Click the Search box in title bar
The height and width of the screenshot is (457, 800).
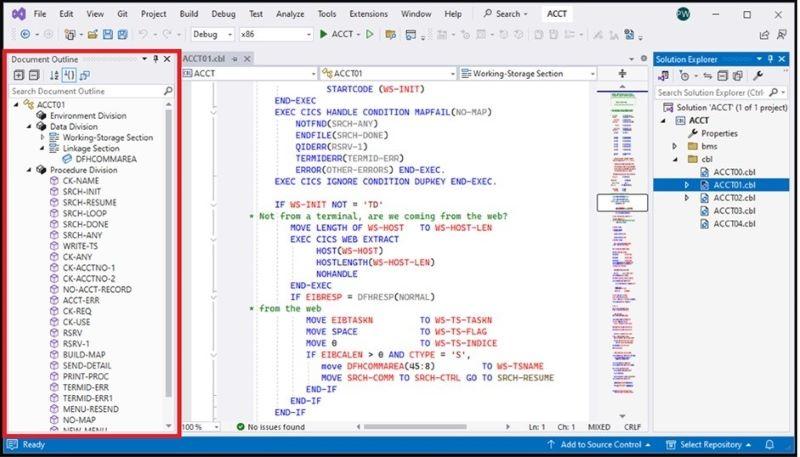[506, 14]
